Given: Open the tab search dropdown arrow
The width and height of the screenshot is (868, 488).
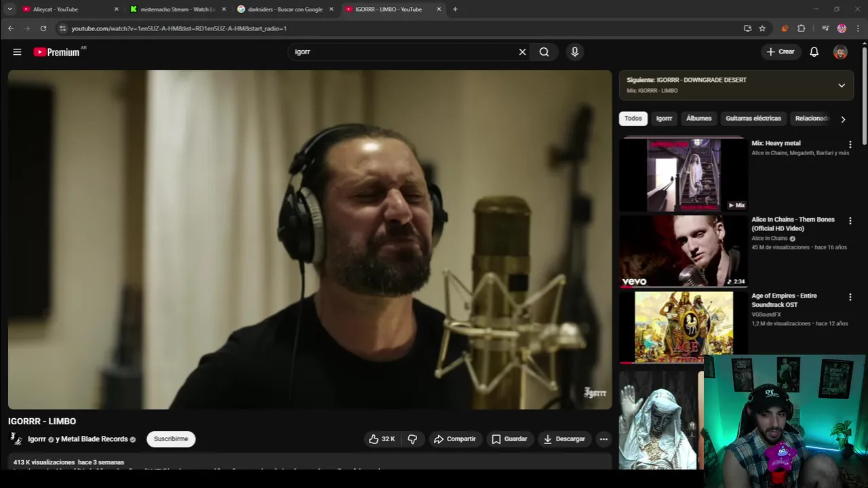Looking at the screenshot, I should click(x=9, y=9).
